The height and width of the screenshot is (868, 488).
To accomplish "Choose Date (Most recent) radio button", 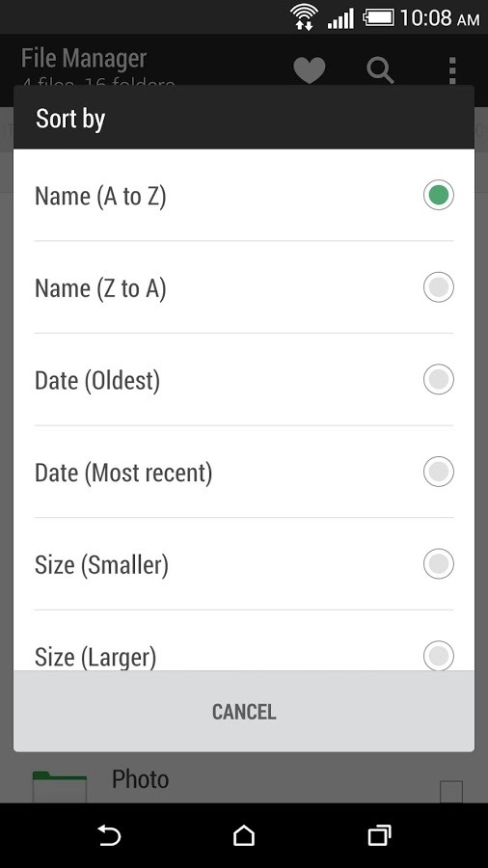I will click(439, 472).
